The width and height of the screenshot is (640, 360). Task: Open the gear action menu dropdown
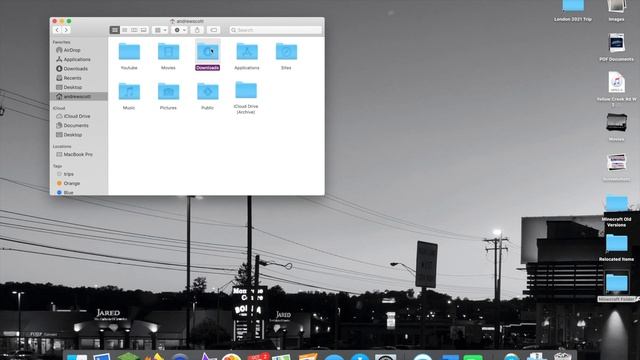tap(180, 30)
